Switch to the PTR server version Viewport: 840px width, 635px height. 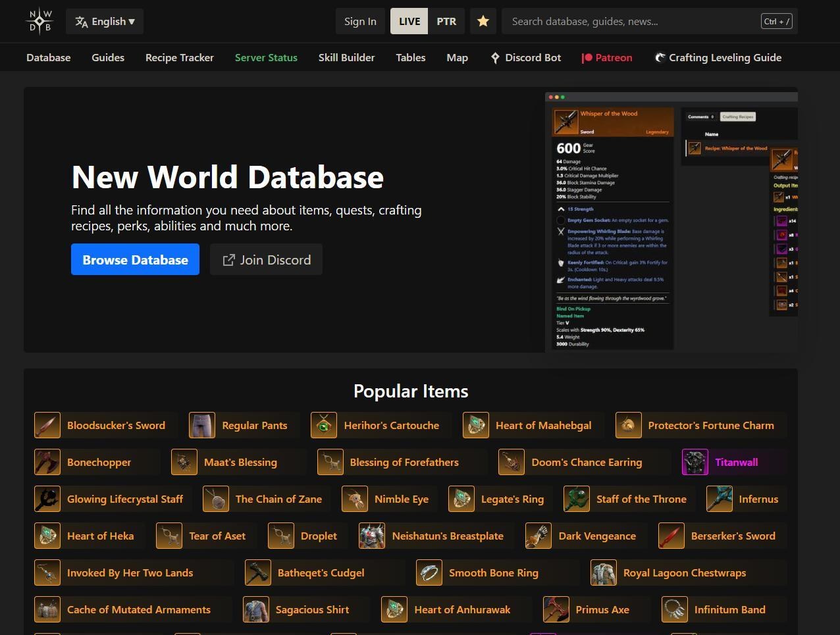click(x=446, y=21)
